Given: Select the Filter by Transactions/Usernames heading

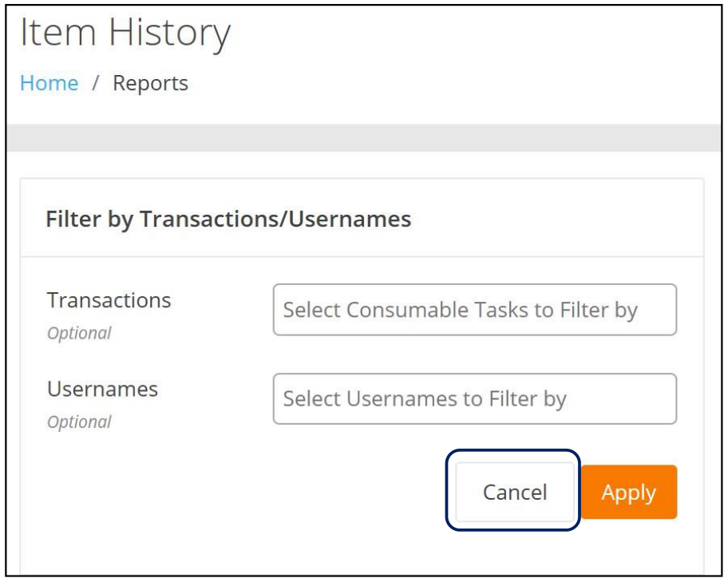Looking at the screenshot, I should [228, 219].
